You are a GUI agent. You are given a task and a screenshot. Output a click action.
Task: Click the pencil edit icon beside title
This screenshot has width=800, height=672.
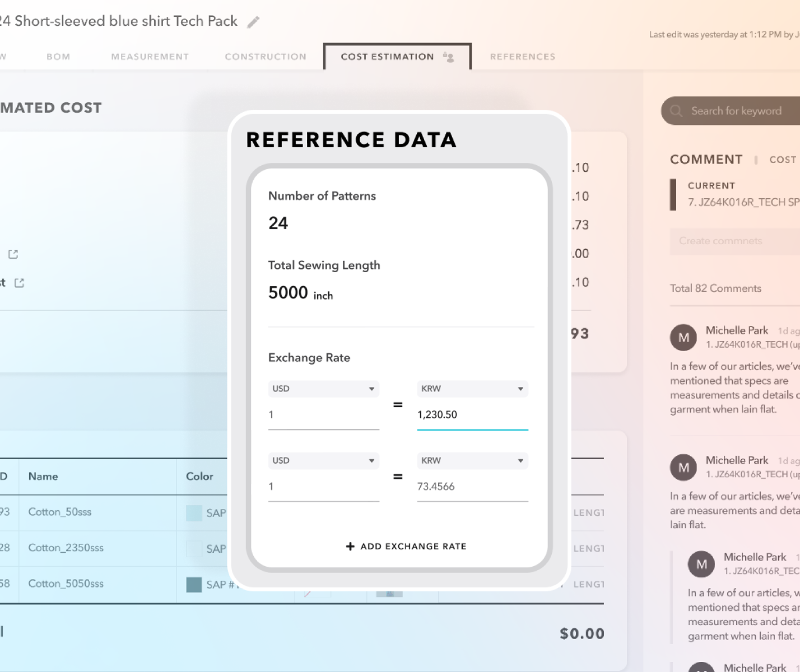[x=253, y=22]
